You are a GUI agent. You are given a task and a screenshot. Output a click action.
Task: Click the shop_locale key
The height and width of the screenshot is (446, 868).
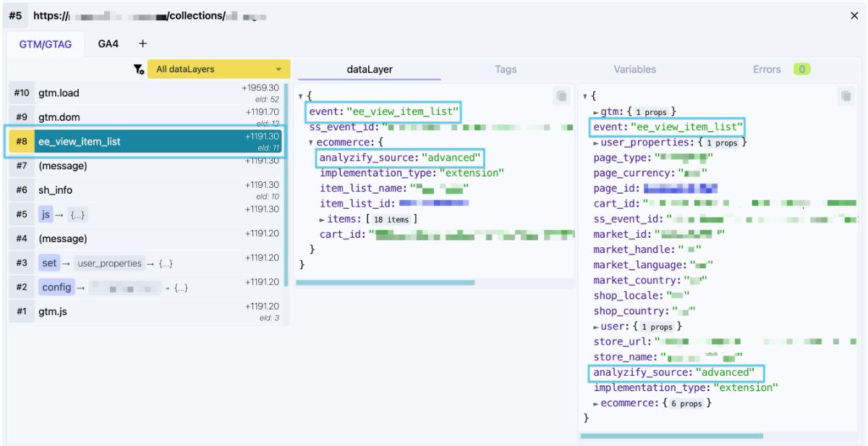point(627,296)
